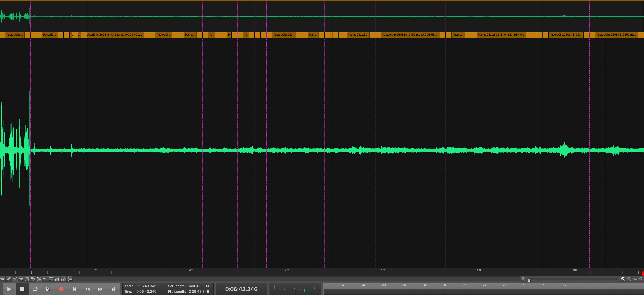644x295 pixels.
Task: Open the marker list icon
Action: [70, 279]
